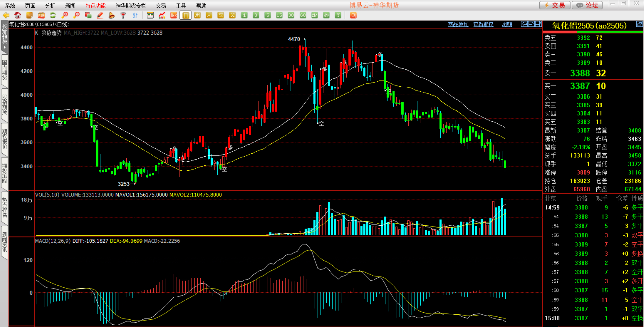Image resolution: width=644 pixels, height=327 pixels.
Task: Open the 特色功能 menu
Action: 95,6
